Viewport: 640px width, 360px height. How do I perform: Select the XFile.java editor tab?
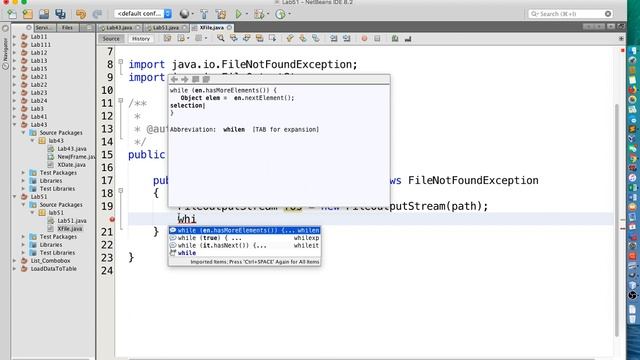click(212, 28)
